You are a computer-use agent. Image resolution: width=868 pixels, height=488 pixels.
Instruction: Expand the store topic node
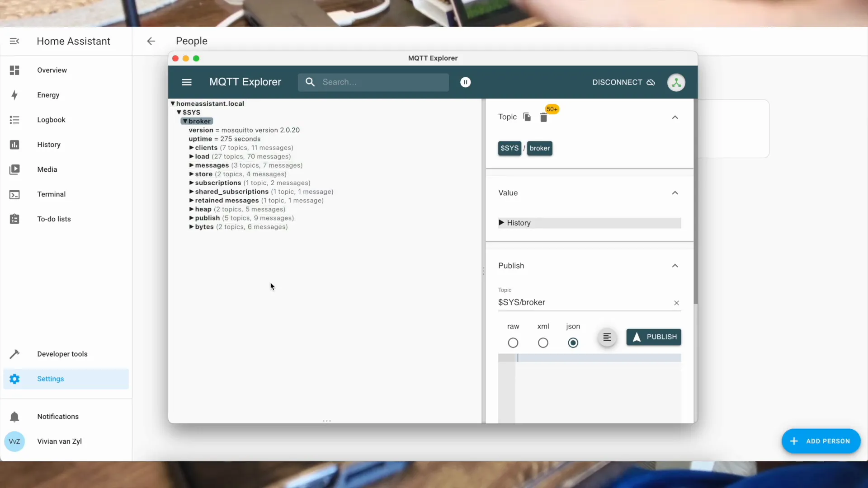191,174
